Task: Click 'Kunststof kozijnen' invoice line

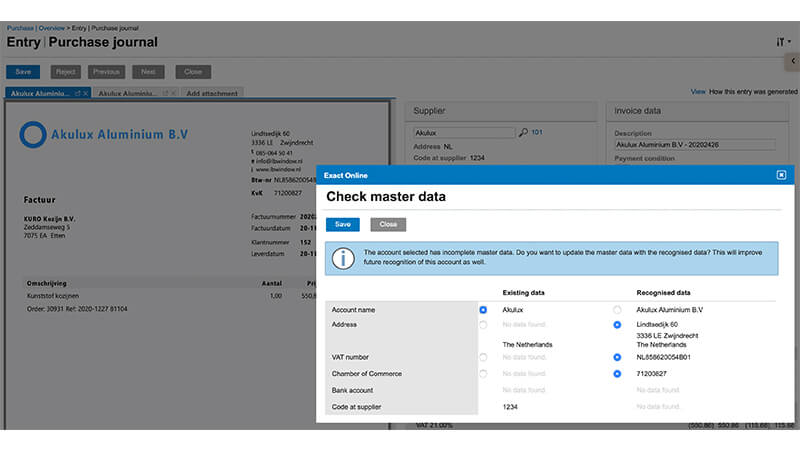Action: (x=53, y=296)
